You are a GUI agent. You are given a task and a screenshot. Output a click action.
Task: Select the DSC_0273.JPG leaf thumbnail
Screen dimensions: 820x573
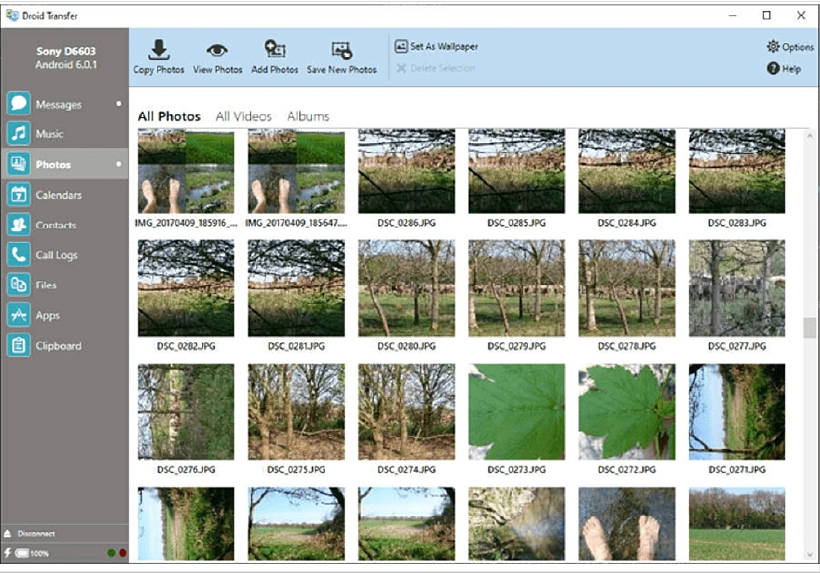click(516, 412)
